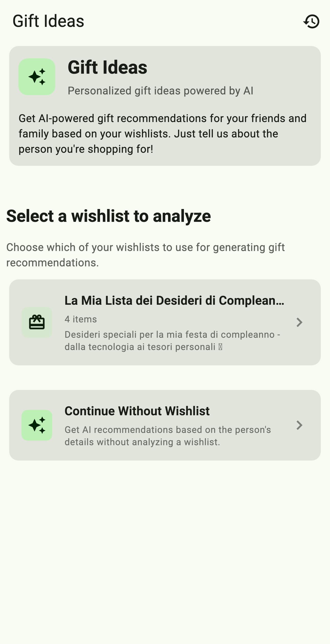Click the Gift Ideas page title
Image resolution: width=330 pixels, height=644 pixels.
[48, 21]
